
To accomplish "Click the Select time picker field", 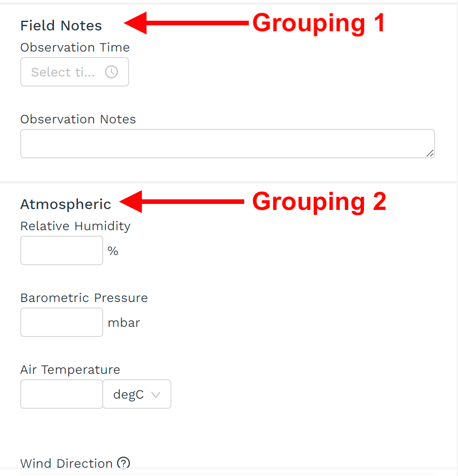I will click(64, 72).
